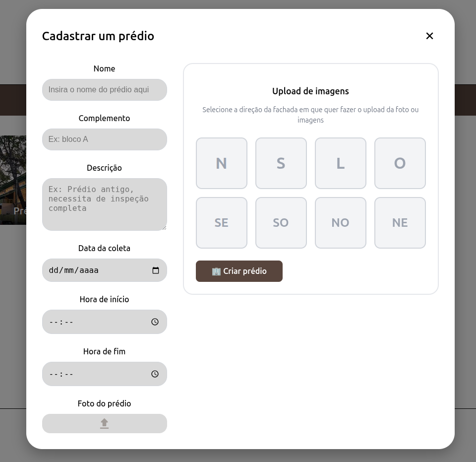Open the clock picker for Hora de fim
The width and height of the screenshot is (476, 462).
[155, 374]
